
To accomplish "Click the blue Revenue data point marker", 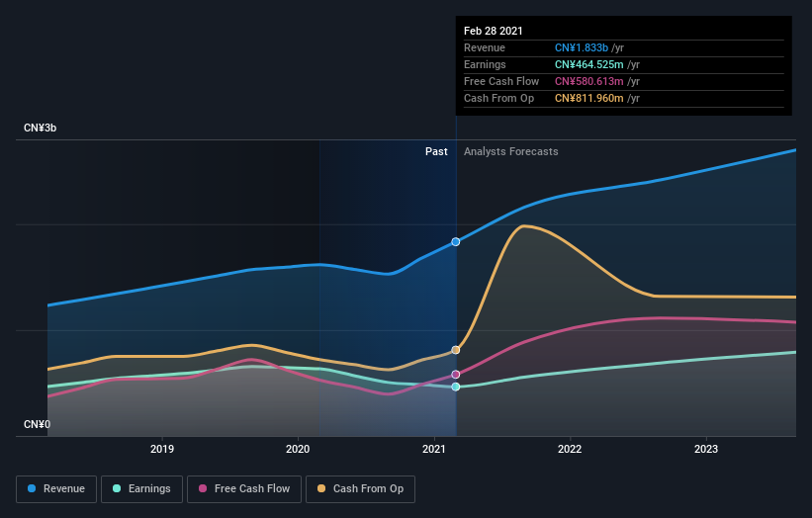I will [456, 241].
